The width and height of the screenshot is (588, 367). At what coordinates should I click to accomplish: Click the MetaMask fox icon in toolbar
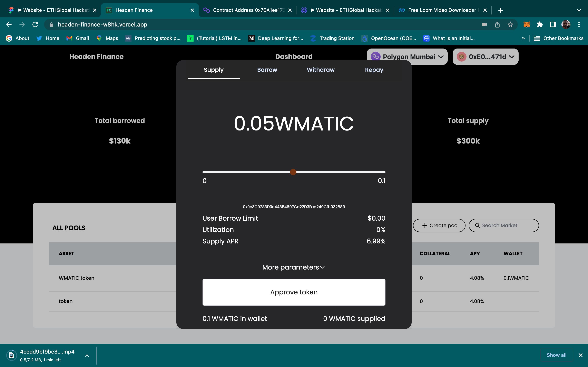pos(527,24)
